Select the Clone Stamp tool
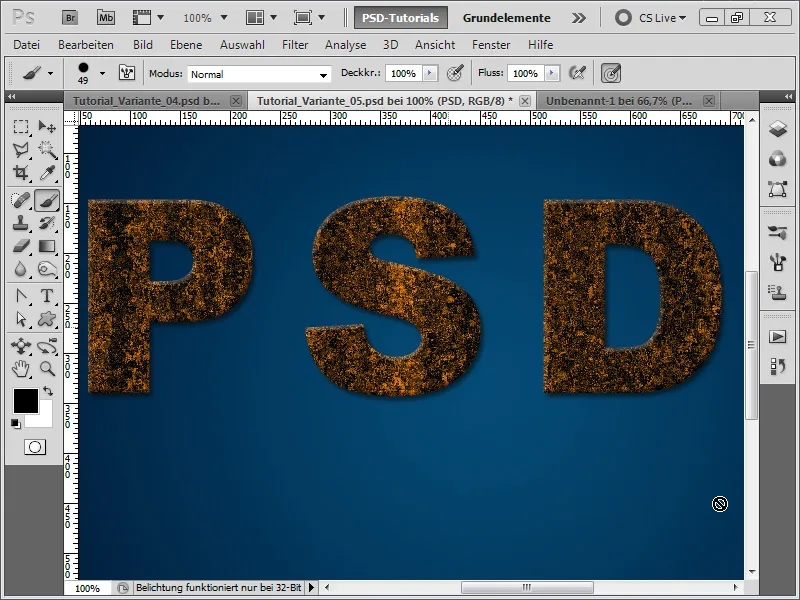The height and width of the screenshot is (600, 800). coord(21,223)
